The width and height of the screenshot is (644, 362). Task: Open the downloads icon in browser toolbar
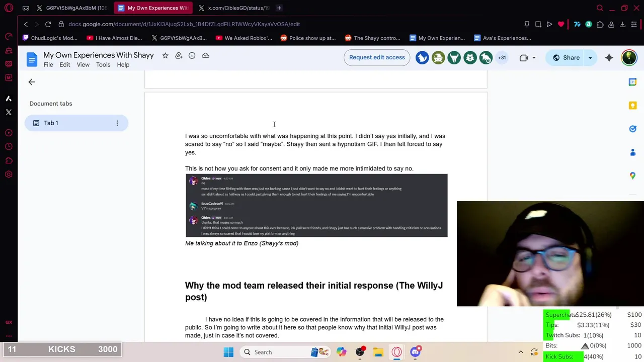tap(622, 24)
